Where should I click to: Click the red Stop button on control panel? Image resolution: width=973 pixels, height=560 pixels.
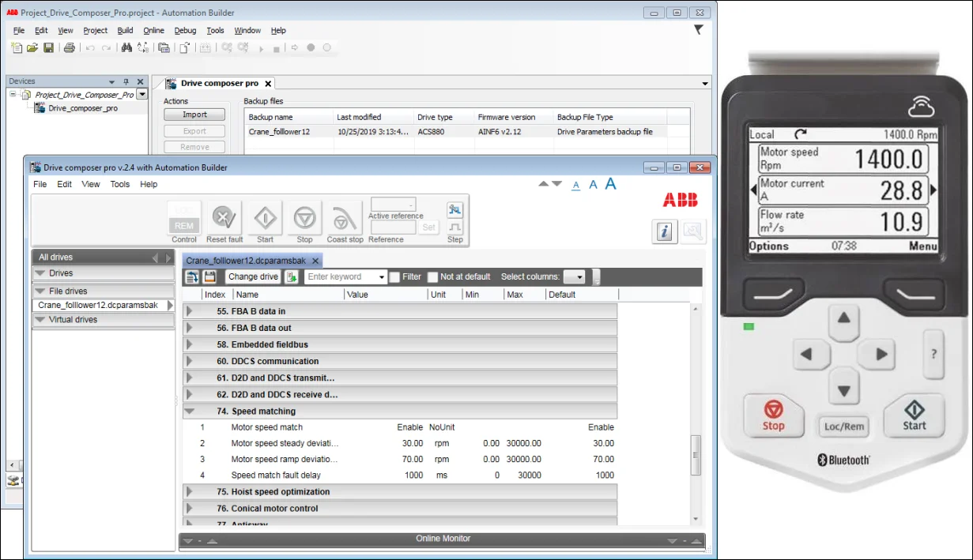pyautogui.click(x=773, y=415)
